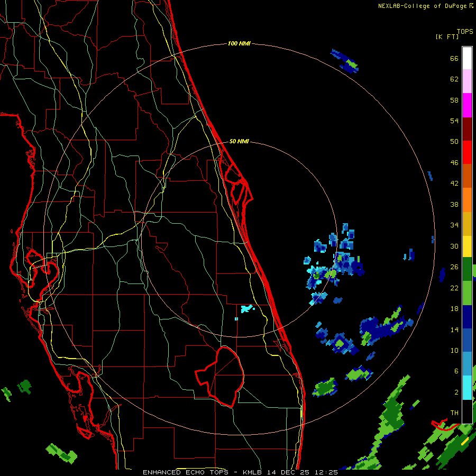Screen dimensions: 476x476
Task: Click the 6 legend value
Action: point(456,371)
